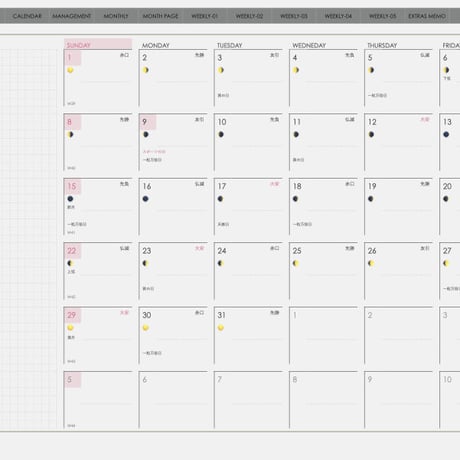This screenshot has width=460, height=460.
Task: Select the moon phase icon on day 8
Action: pos(70,134)
